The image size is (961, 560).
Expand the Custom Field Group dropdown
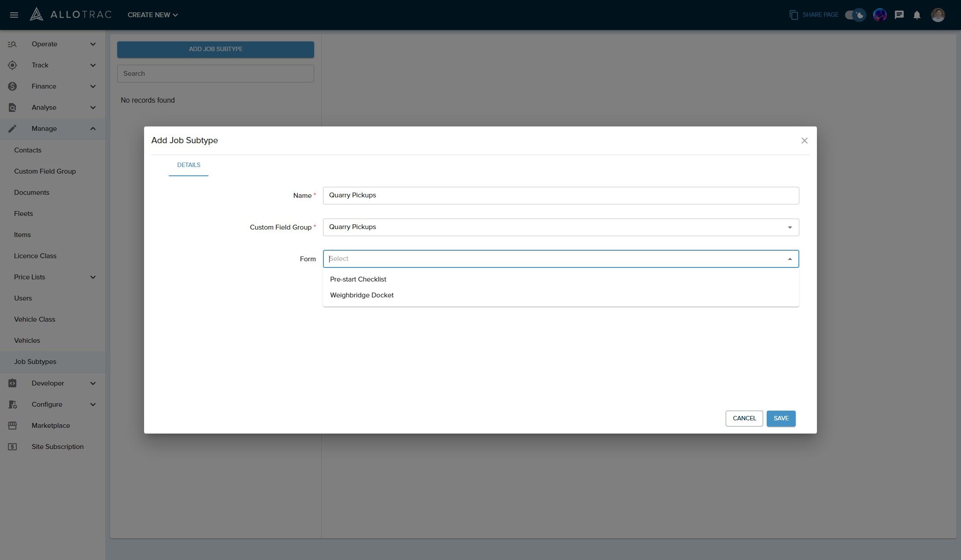coord(790,227)
